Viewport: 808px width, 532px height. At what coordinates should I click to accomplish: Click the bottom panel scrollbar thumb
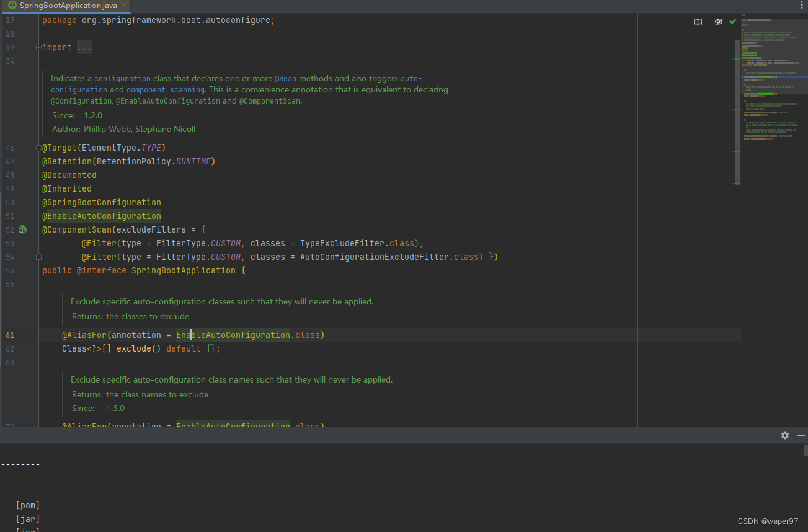tap(806, 451)
